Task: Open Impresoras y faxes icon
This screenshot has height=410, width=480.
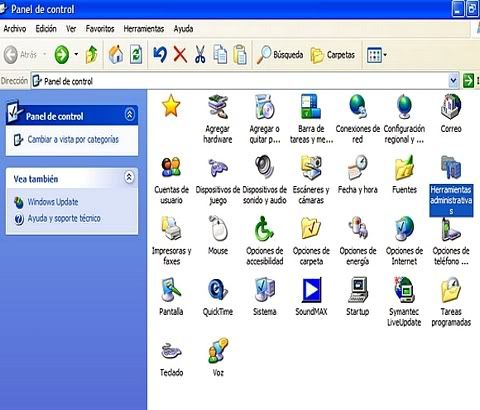Action: tap(171, 229)
